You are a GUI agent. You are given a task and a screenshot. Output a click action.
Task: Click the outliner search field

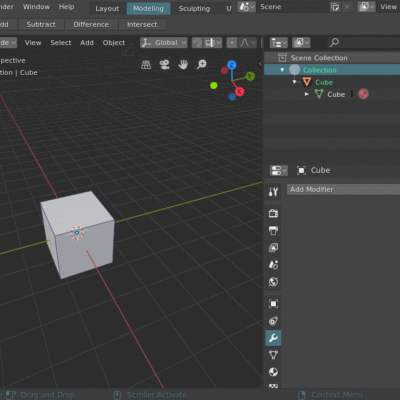pyautogui.click(x=364, y=43)
